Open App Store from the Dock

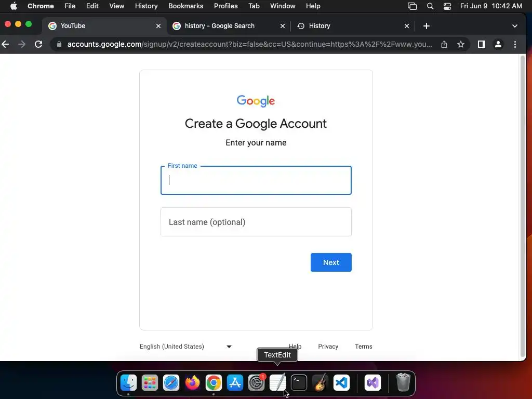pos(235,383)
